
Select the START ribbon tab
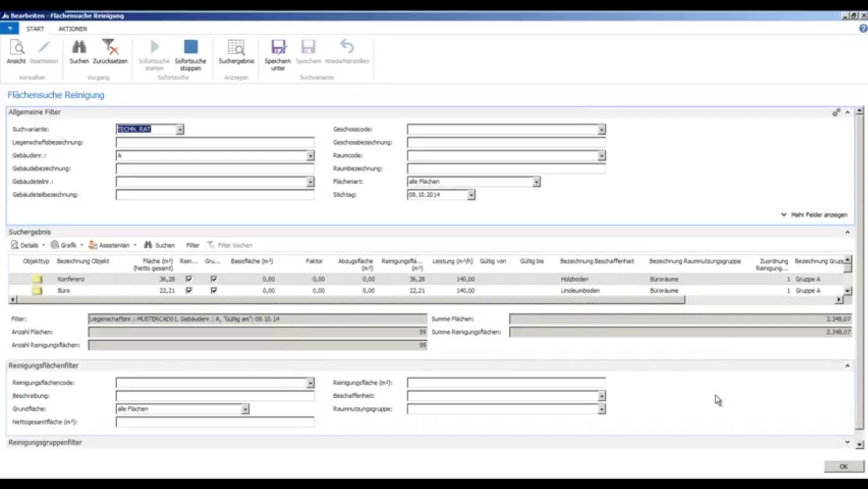point(35,29)
